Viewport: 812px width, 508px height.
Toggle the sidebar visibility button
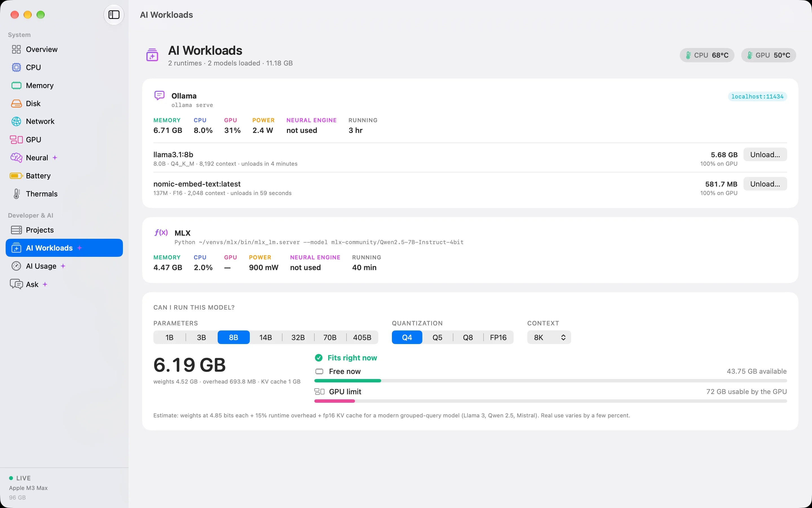coord(114,15)
